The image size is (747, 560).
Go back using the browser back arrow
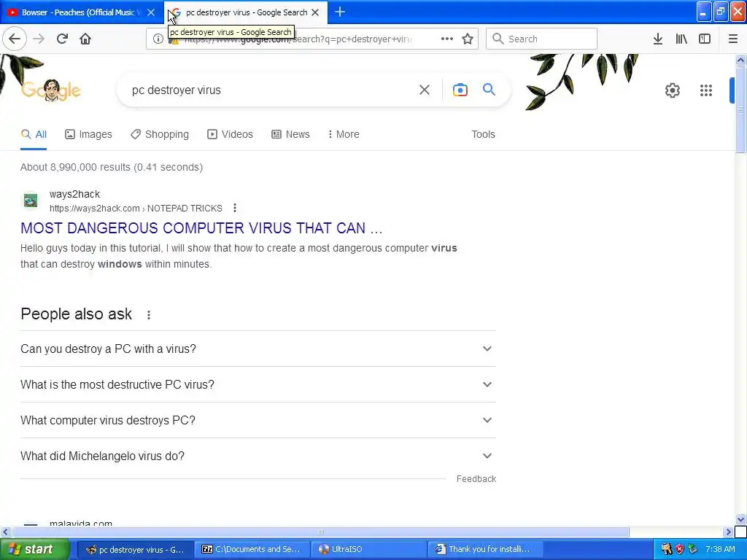pos(15,39)
